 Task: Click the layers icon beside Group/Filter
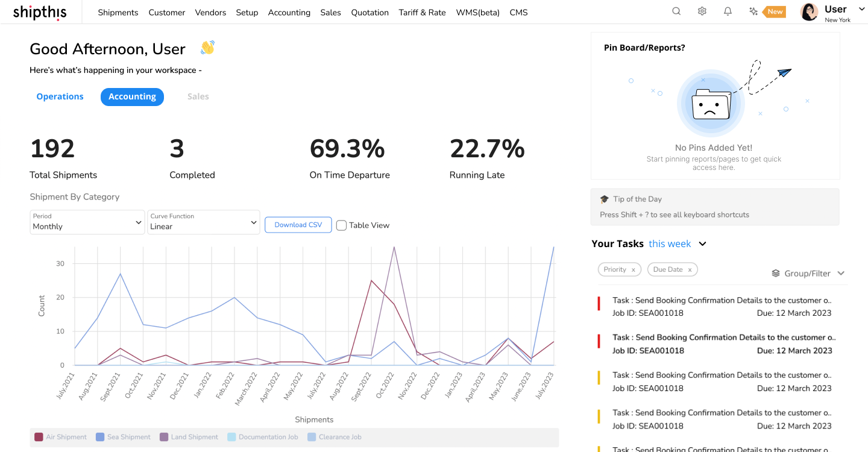point(776,272)
